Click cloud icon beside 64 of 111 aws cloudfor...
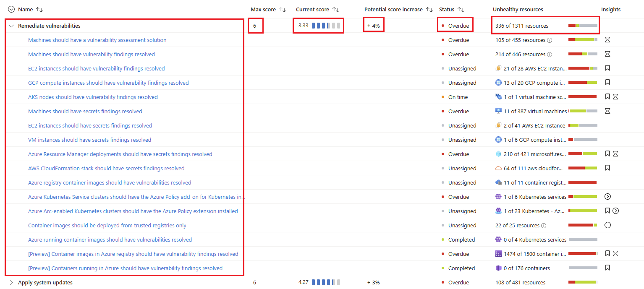644x289 pixels. tap(499, 168)
